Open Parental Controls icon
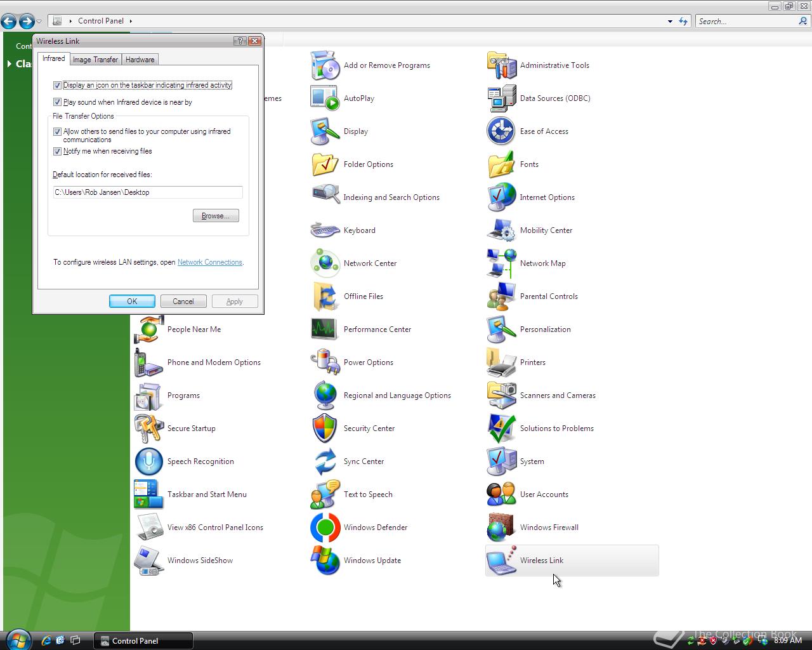 pos(502,296)
